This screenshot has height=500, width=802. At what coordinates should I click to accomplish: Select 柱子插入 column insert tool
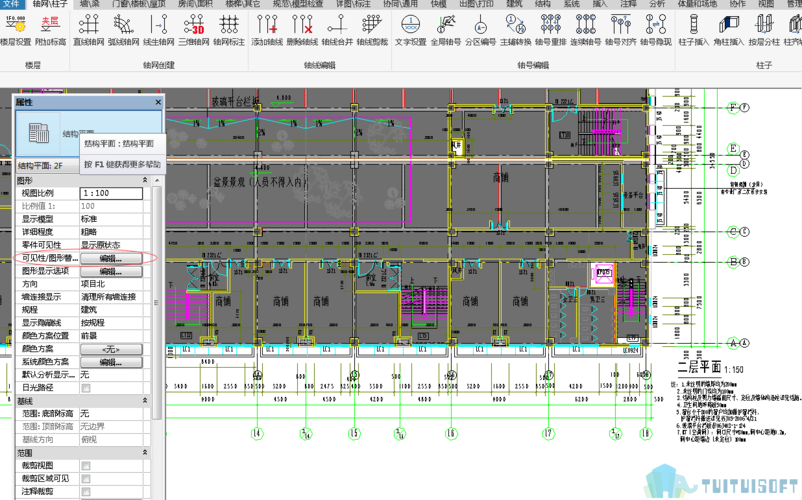click(x=694, y=31)
